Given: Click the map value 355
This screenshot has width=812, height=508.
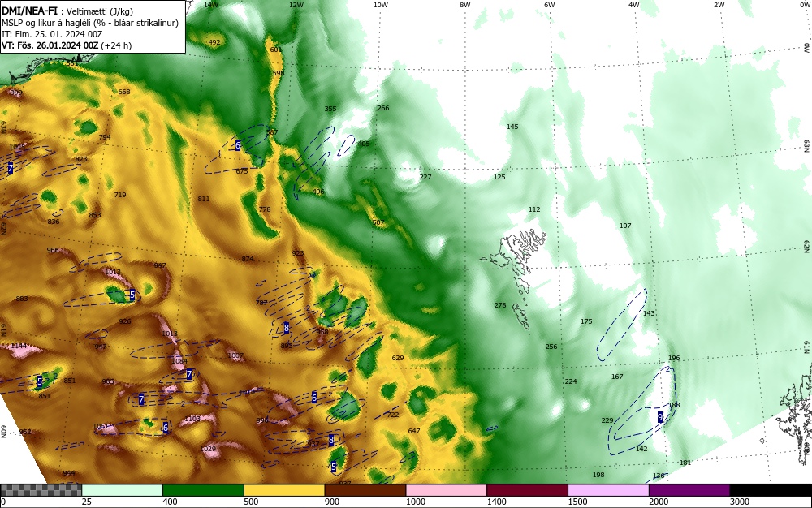Looking at the screenshot, I should (x=330, y=109).
